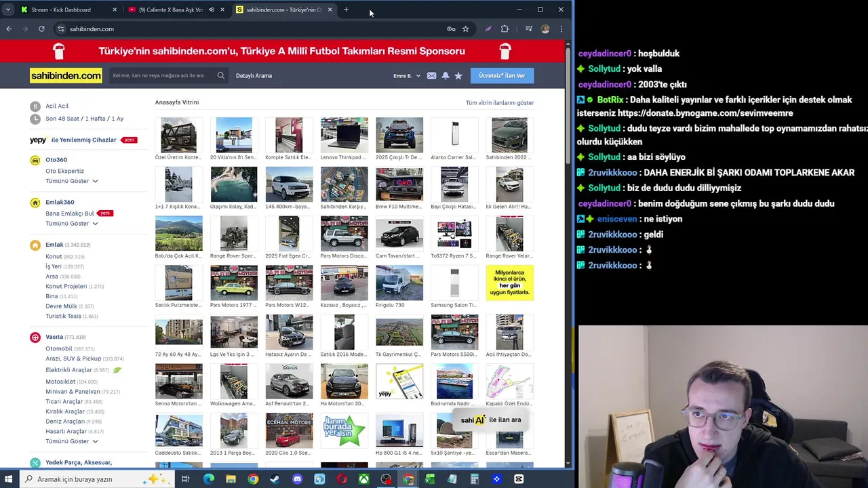This screenshot has height=488, width=868.
Task: Click the Emlak360 house icon
Action: tap(35, 202)
